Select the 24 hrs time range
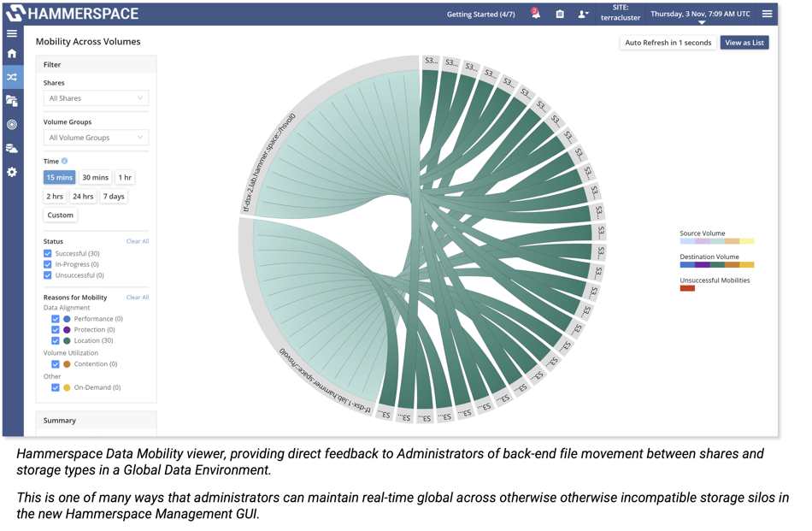The height and width of the screenshot is (531, 812). point(83,197)
